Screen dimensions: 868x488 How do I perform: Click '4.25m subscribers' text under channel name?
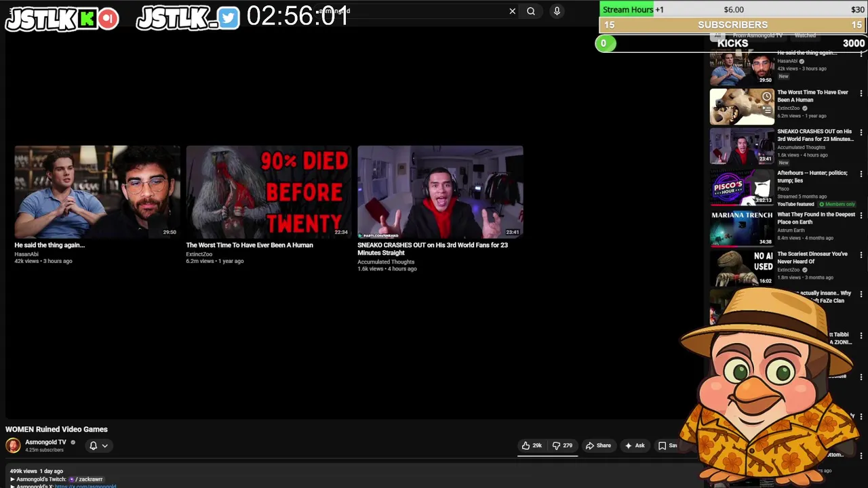tap(44, 450)
